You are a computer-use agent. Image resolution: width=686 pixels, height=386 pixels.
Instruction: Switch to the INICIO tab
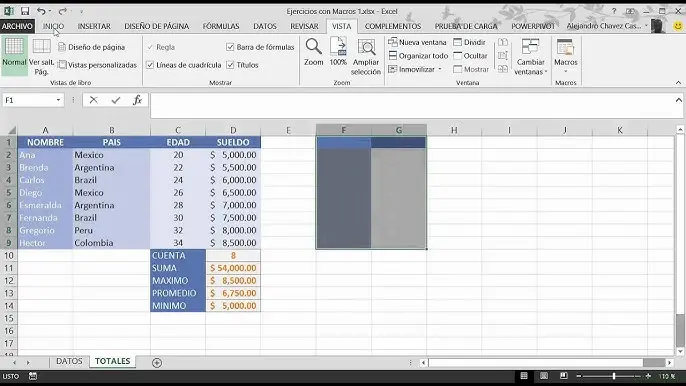point(53,26)
